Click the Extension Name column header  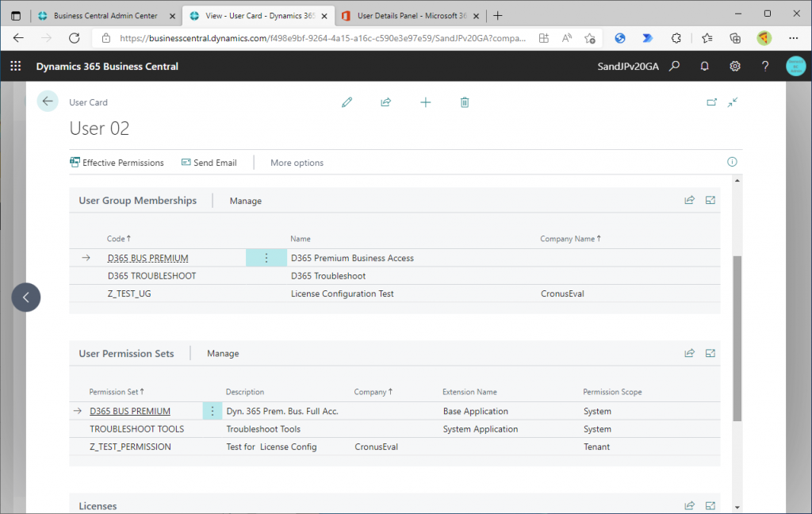point(469,392)
